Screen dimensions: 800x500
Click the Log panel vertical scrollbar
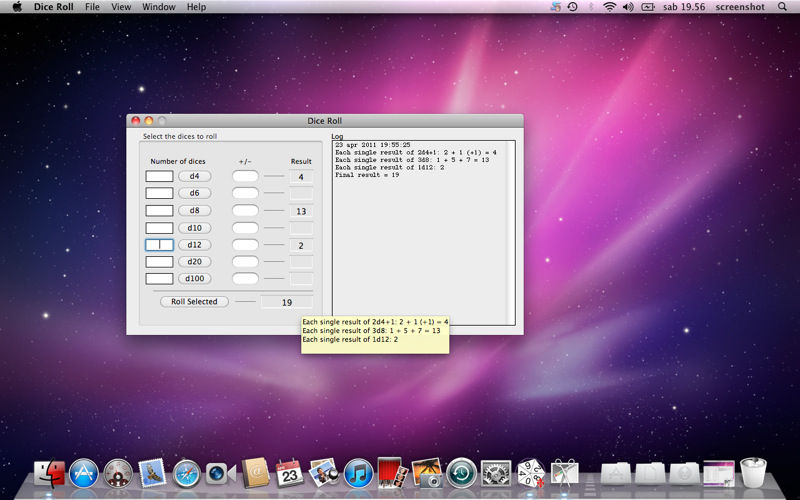click(x=510, y=233)
